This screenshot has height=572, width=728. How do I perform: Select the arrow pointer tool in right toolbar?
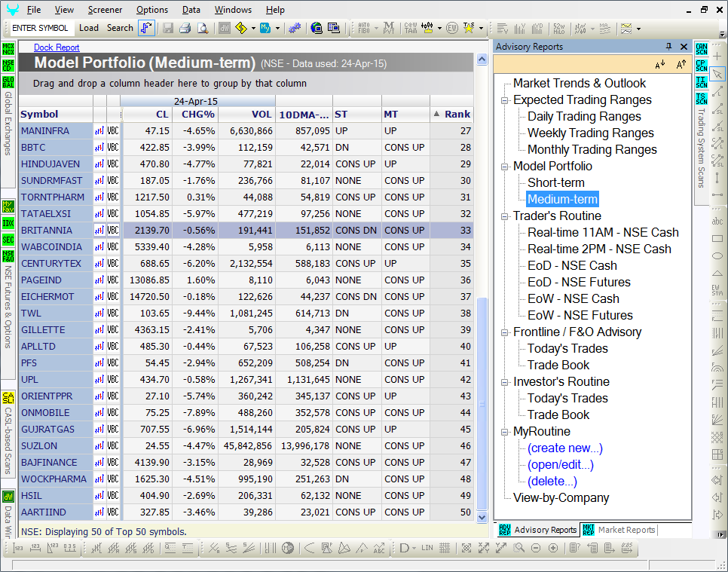click(717, 74)
